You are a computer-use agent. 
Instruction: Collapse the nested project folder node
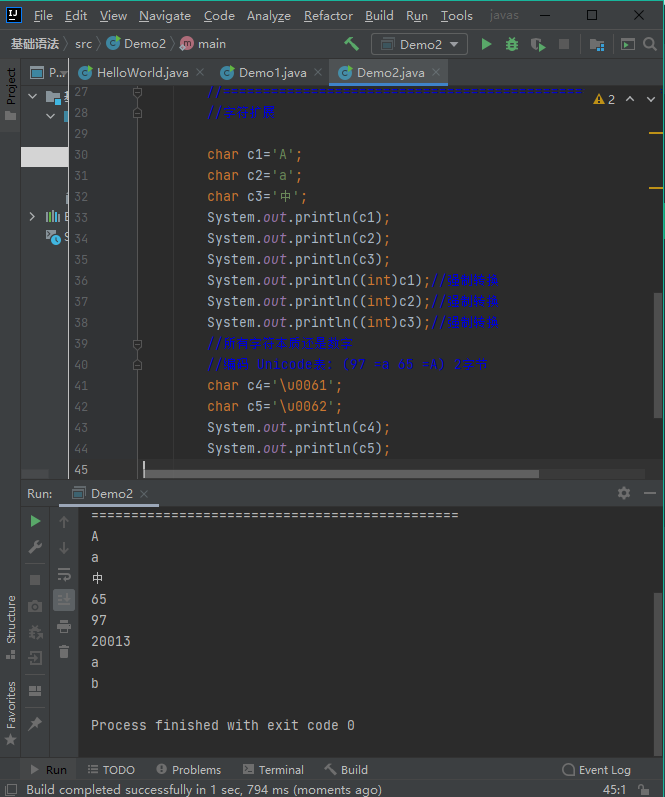click(x=50, y=116)
